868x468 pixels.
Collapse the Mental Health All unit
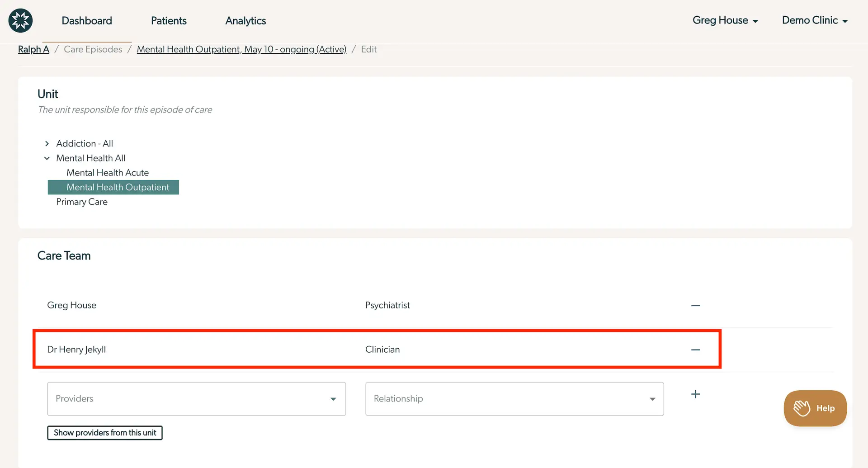point(47,158)
